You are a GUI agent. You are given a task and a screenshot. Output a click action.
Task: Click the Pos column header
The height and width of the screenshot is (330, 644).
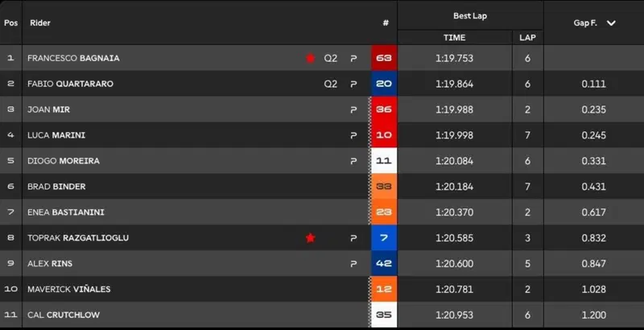(10, 23)
